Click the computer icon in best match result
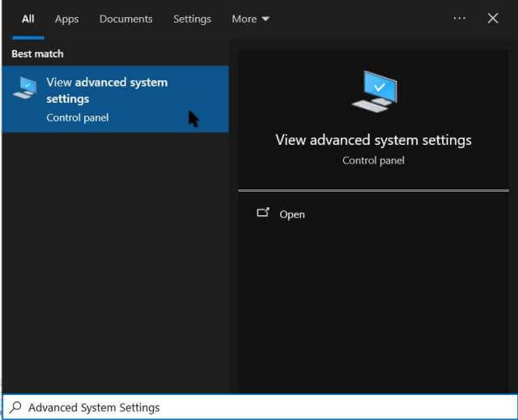Image resolution: width=518 pixels, height=420 pixels. point(25,88)
